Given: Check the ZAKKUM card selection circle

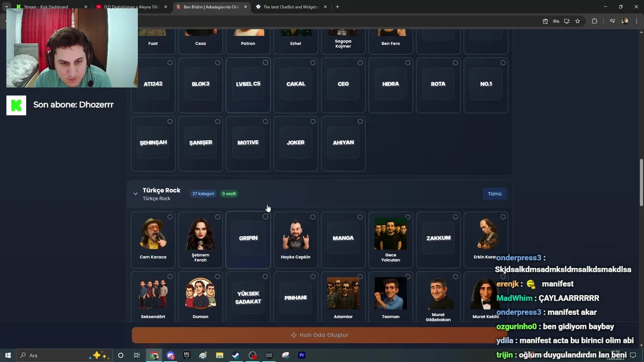Looking at the screenshot, I should pyautogui.click(x=455, y=217).
